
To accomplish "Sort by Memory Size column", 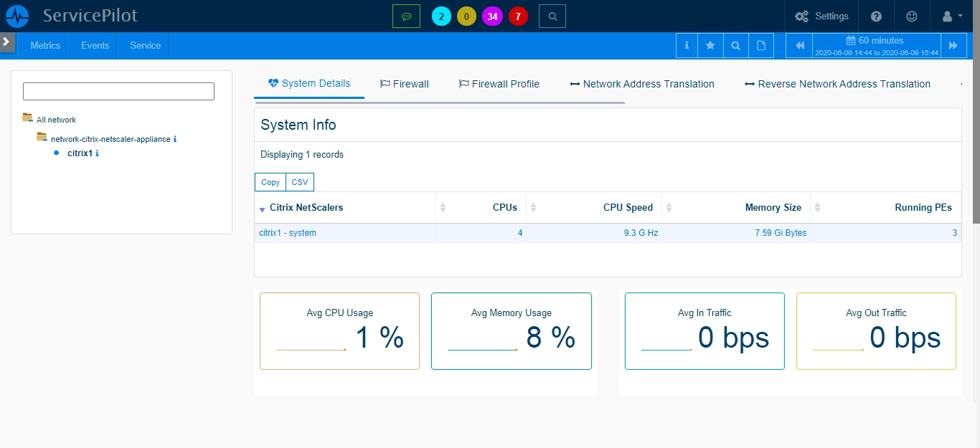I will click(x=736, y=208).
